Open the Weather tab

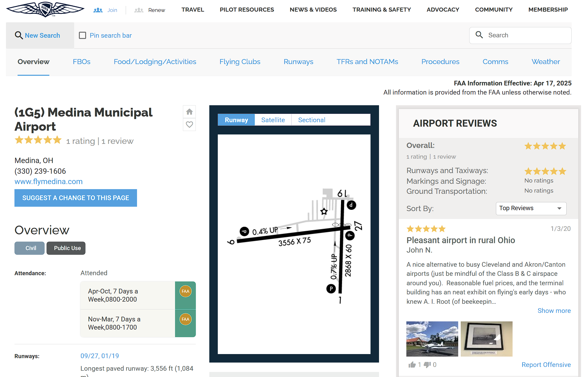[x=546, y=62]
